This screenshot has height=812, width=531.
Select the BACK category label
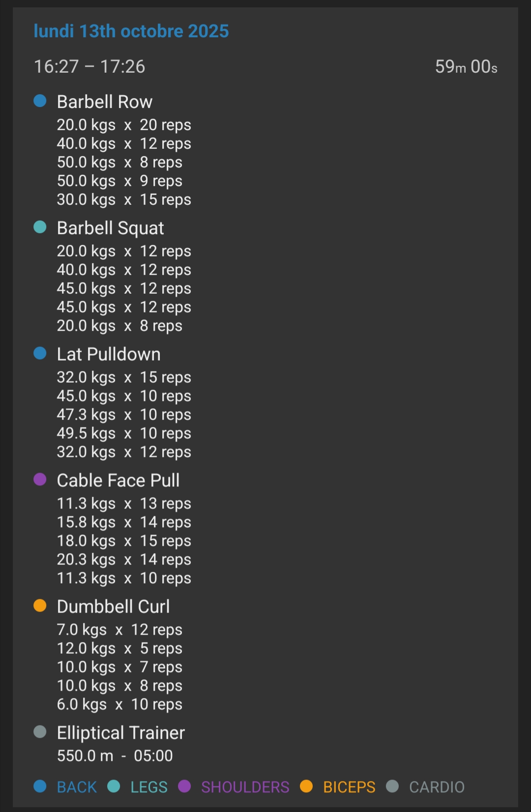click(77, 787)
